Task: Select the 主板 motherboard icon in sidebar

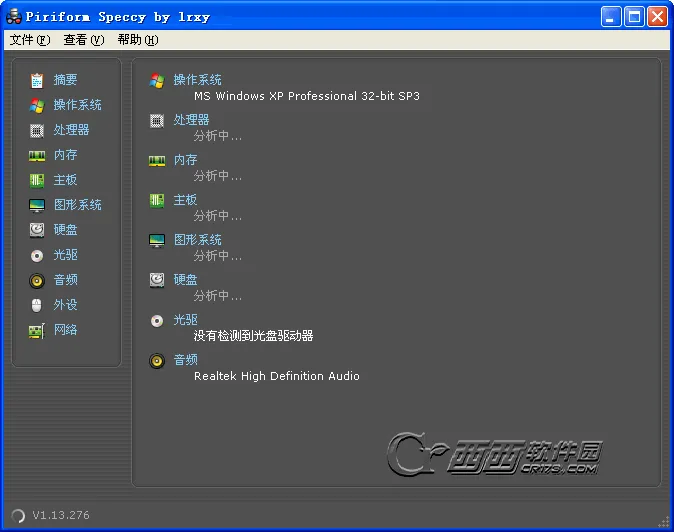Action: click(x=37, y=180)
